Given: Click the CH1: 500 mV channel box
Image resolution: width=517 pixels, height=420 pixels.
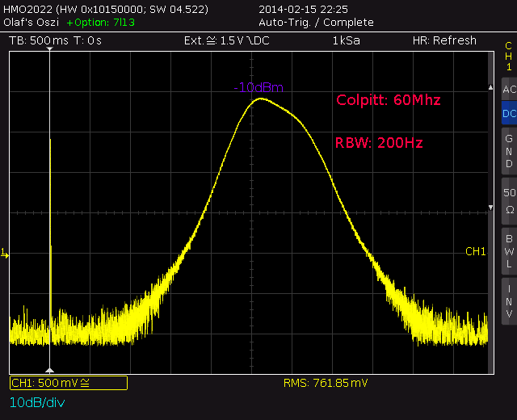Looking at the screenshot, I should coord(69,383).
